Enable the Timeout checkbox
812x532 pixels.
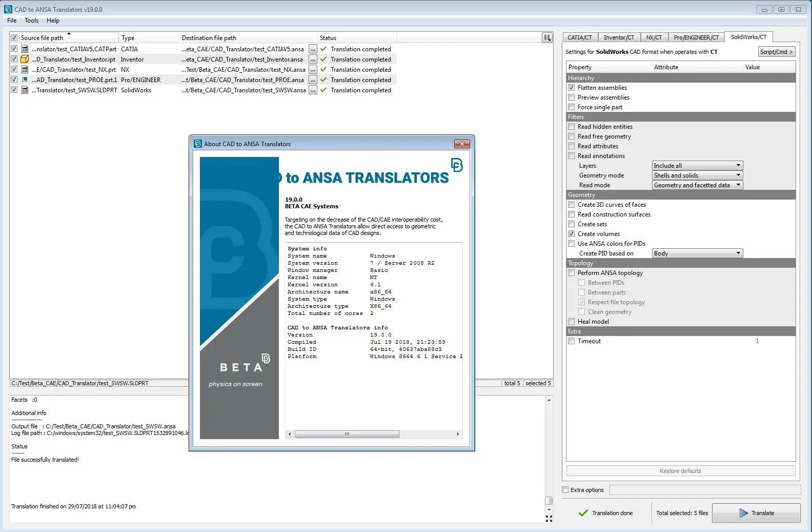tap(572, 341)
